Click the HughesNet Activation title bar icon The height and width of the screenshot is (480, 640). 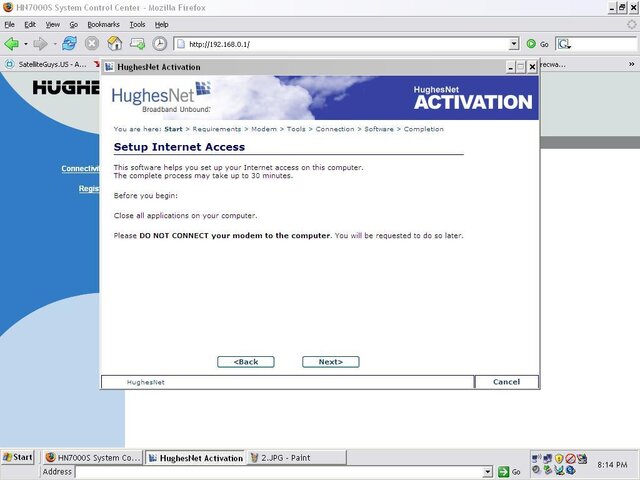pyautogui.click(x=109, y=67)
